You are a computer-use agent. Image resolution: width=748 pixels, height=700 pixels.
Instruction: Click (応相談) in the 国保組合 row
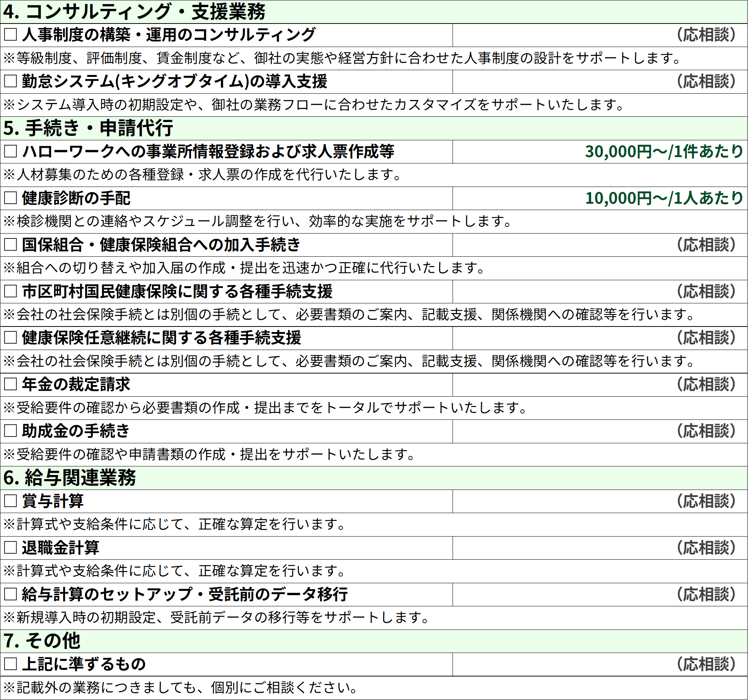point(706,245)
